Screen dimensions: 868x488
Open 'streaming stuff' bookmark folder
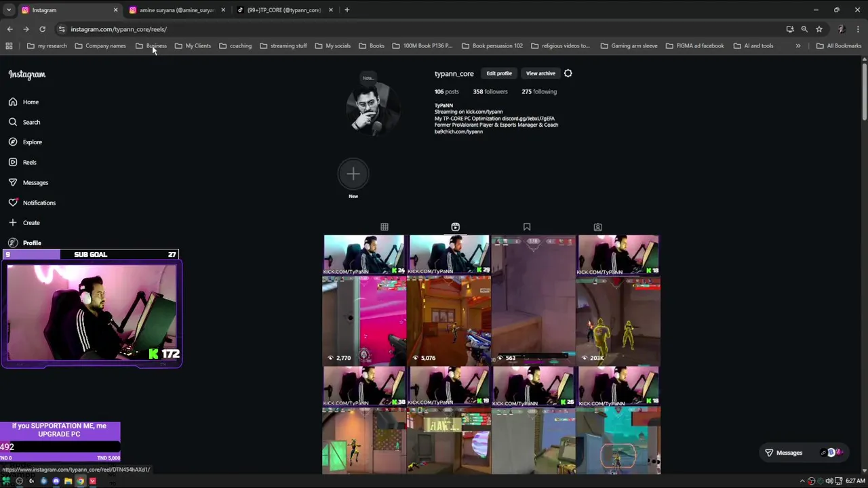click(x=283, y=46)
